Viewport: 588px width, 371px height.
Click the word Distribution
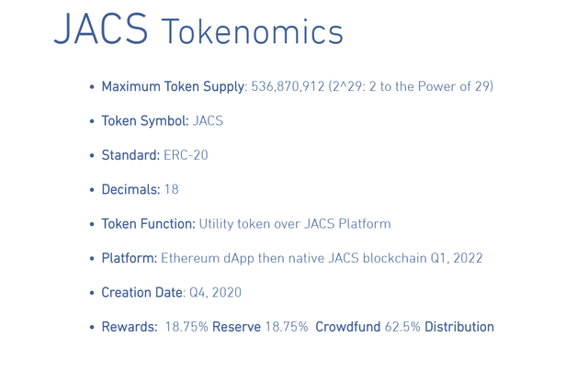(x=459, y=327)
